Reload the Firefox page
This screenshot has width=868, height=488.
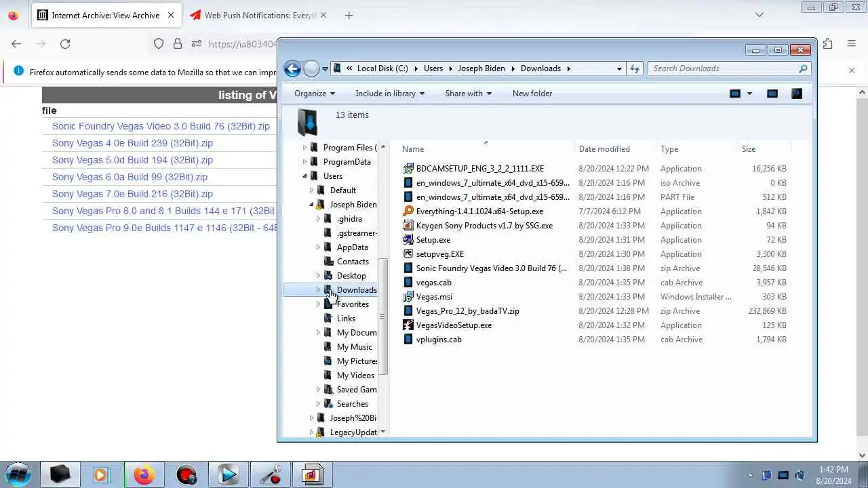pos(65,43)
